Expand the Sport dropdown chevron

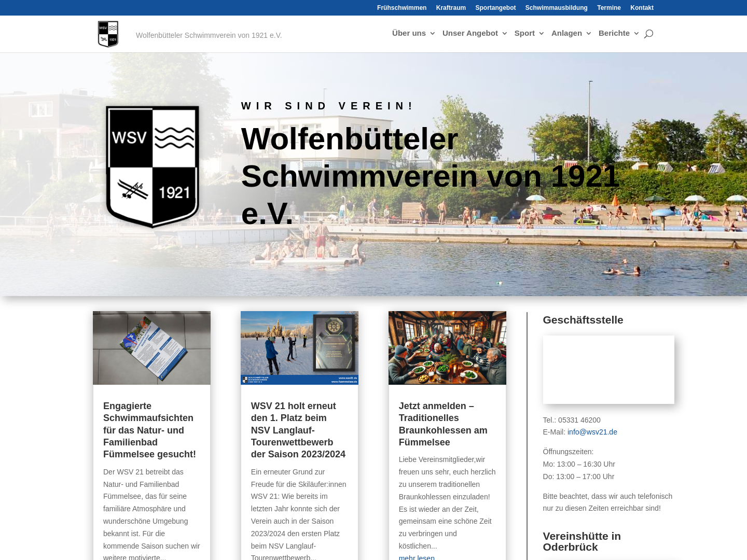click(x=541, y=33)
